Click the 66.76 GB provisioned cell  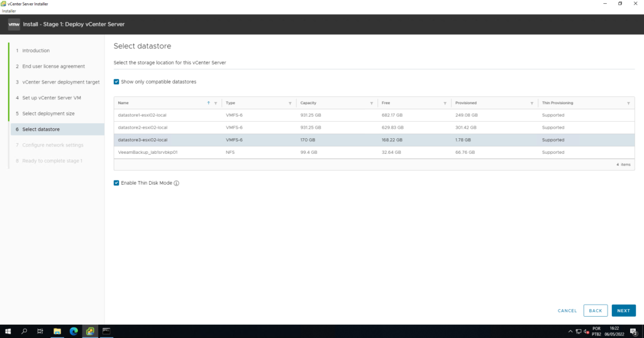[x=465, y=152]
